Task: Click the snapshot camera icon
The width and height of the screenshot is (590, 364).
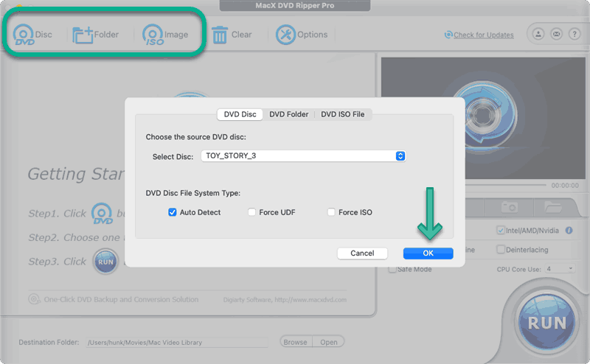Action: pos(510,207)
